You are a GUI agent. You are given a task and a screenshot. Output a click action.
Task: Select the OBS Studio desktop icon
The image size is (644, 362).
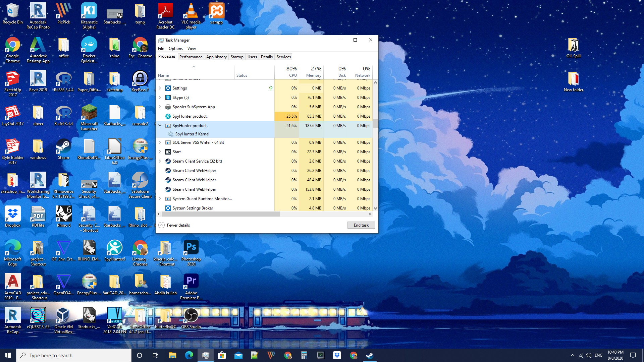pyautogui.click(x=191, y=318)
